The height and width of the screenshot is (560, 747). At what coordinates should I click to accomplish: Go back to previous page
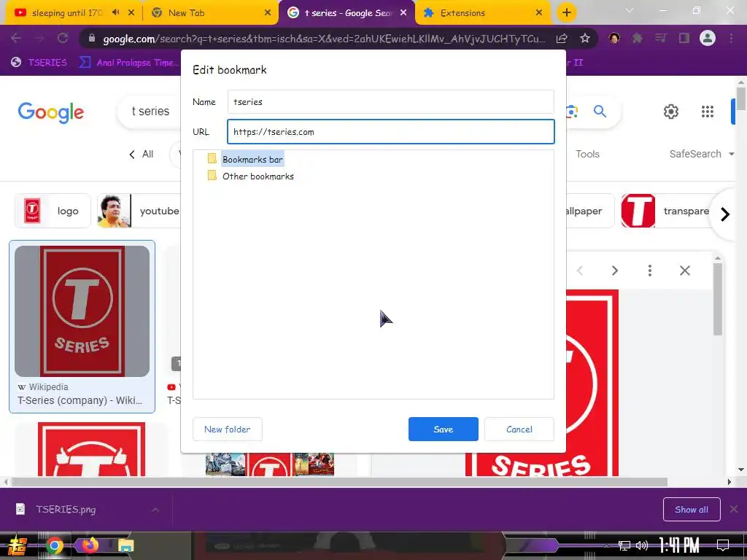point(16,38)
